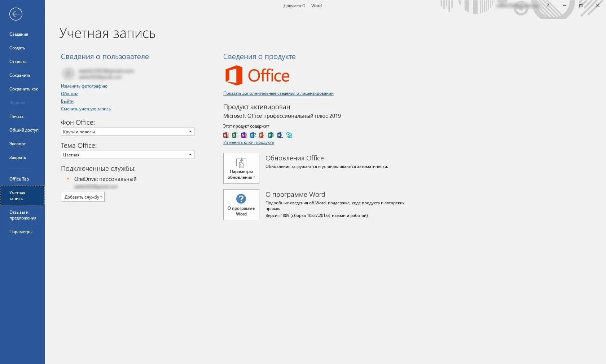Click the back arrow button
Screen dimensions: 606x364
pyautogui.click(x=16, y=14)
